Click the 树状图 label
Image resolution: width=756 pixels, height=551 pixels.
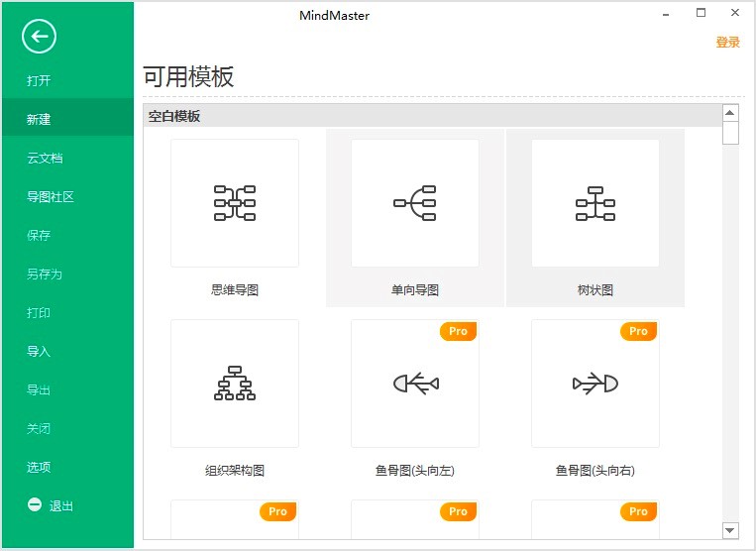594,289
